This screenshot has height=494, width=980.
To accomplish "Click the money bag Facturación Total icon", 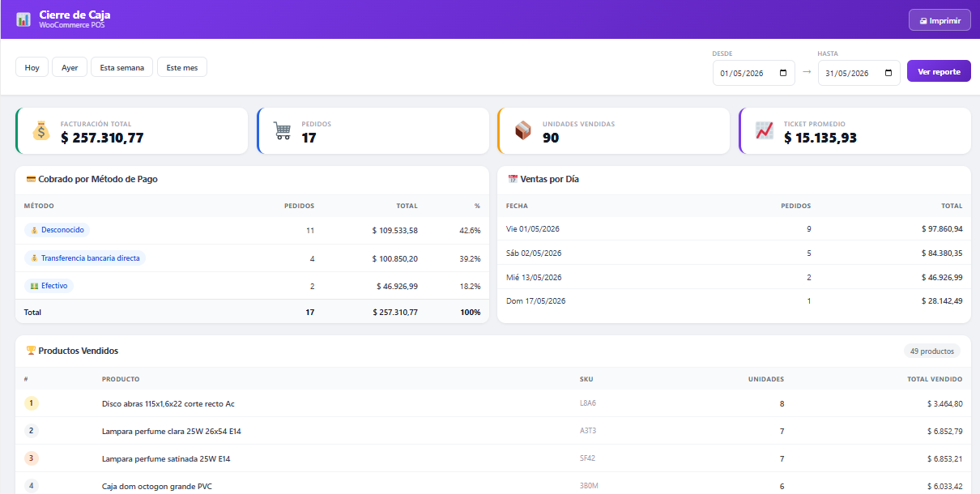I will tap(41, 130).
